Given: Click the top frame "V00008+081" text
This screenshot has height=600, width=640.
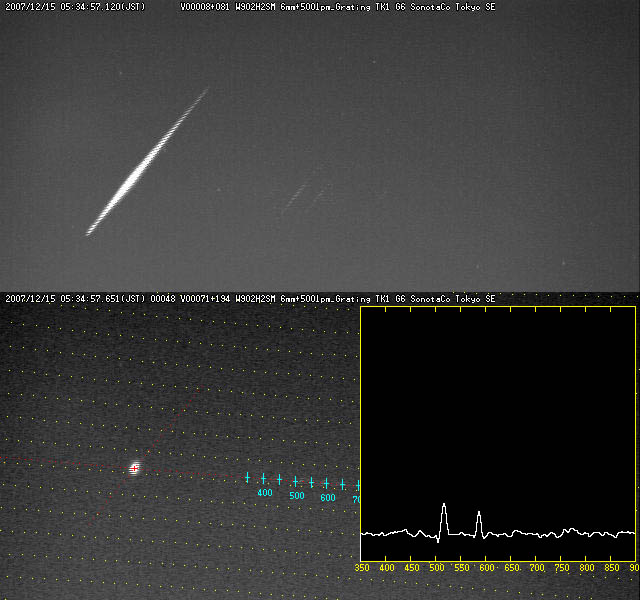Looking at the screenshot, I should [205, 7].
